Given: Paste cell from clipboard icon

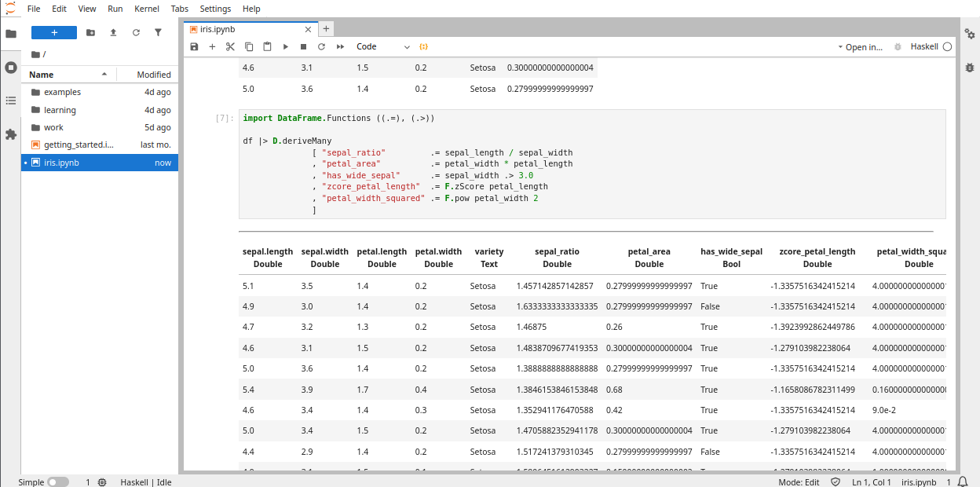Looking at the screenshot, I should 267,47.
